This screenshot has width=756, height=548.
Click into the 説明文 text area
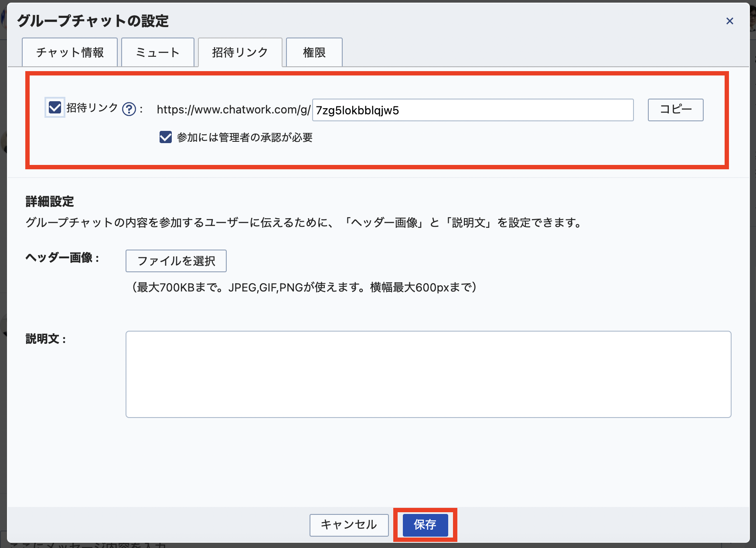point(428,374)
